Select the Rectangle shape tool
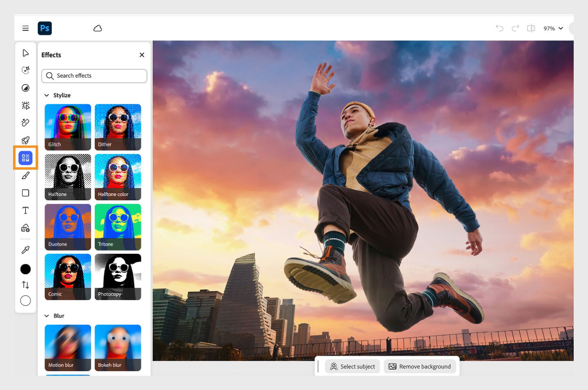Viewport: 588px width, 390px height. point(25,193)
